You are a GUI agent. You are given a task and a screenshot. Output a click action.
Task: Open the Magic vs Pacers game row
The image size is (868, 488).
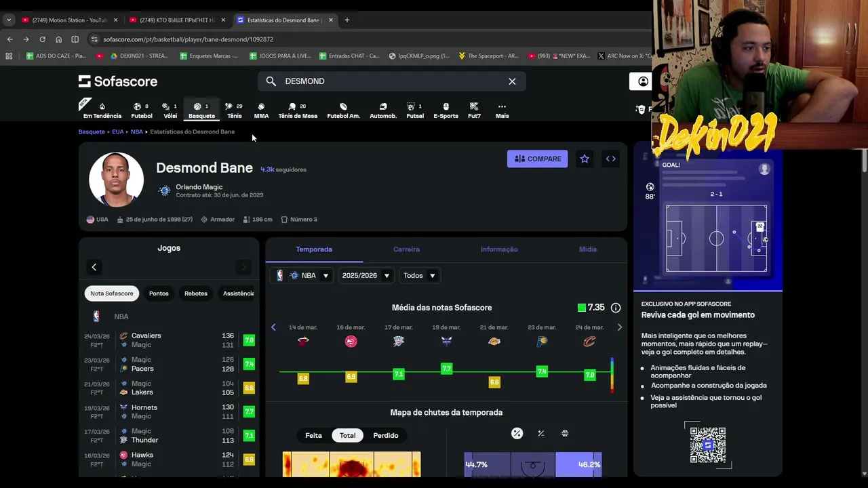(x=169, y=364)
